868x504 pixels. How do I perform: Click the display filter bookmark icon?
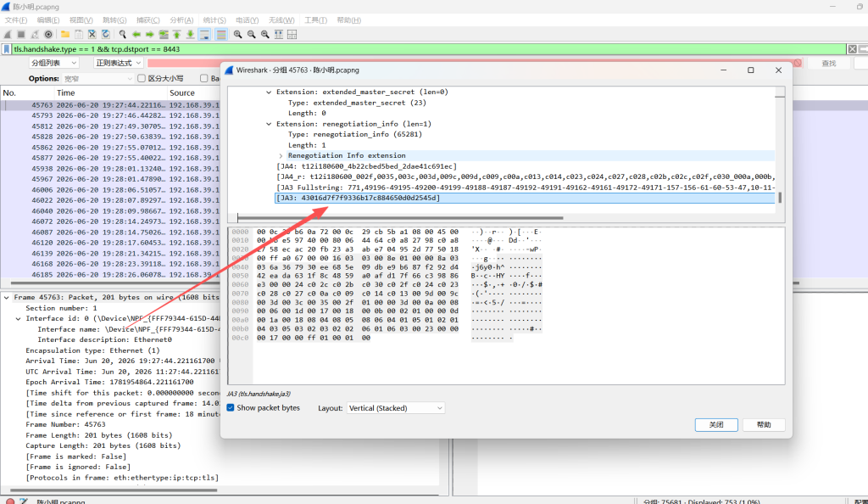[x=7, y=49]
